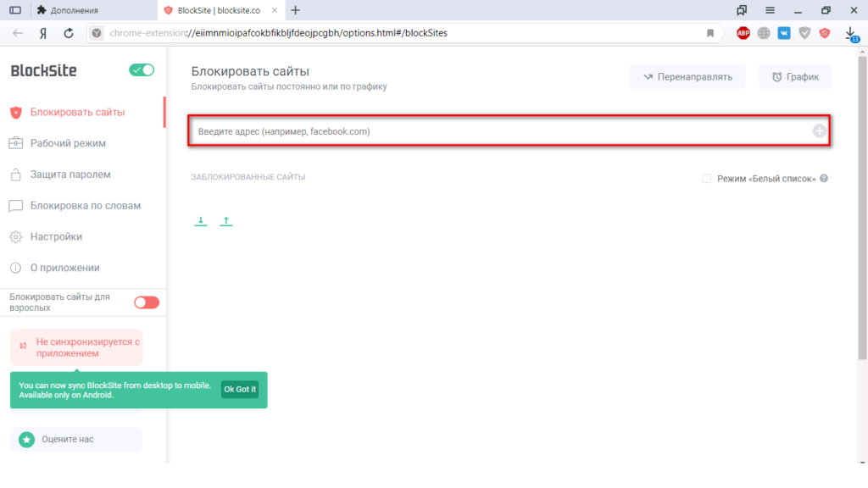This screenshot has width=868, height=488.
Task: Click the plus icon to add site
Action: coord(820,131)
